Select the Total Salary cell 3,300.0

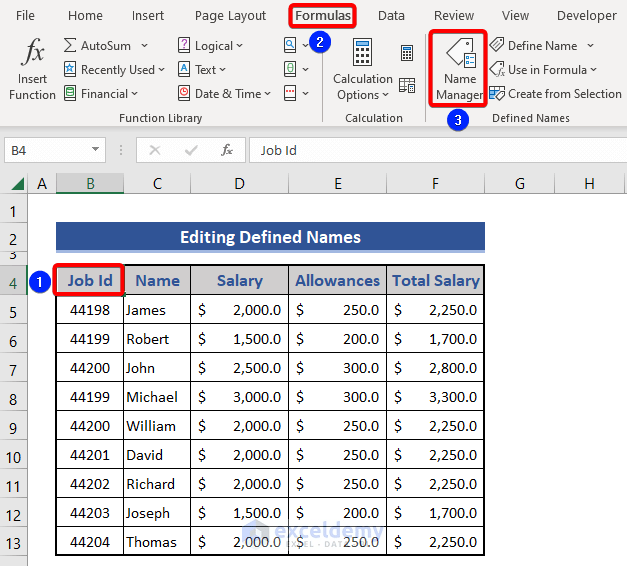435,397
